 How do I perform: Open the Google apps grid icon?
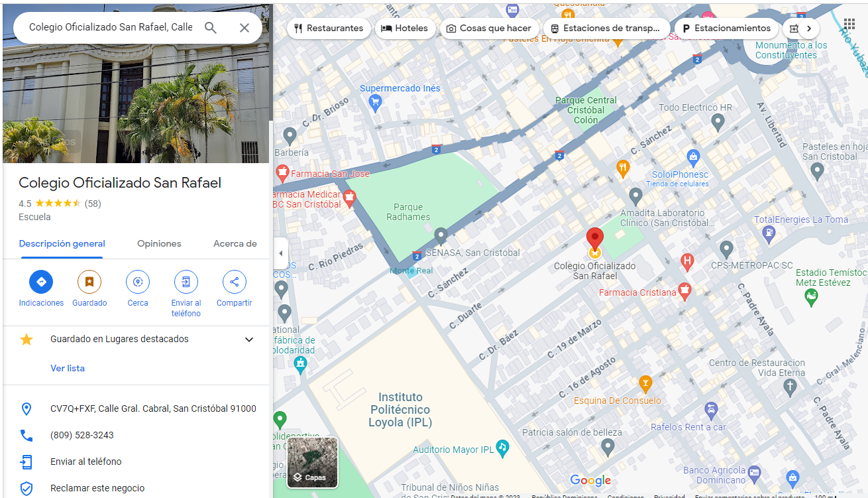coord(849,25)
